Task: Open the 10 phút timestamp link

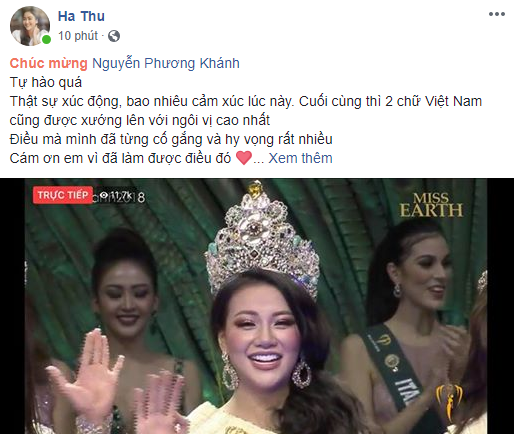Action: tap(78, 36)
